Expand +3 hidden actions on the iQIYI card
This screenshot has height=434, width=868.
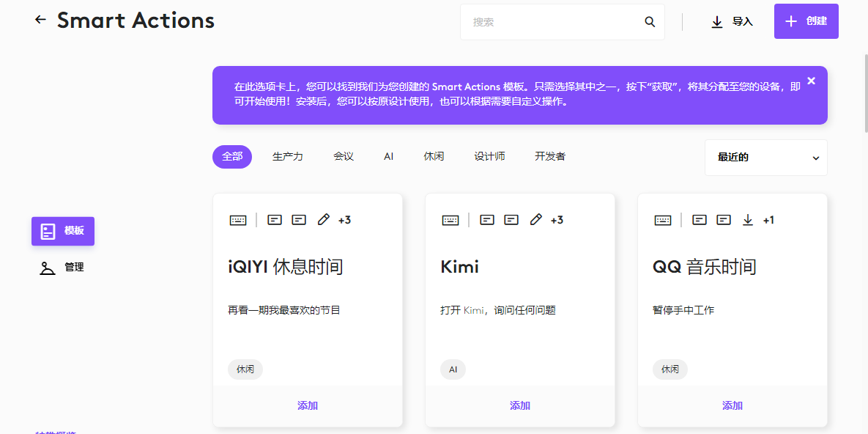point(344,219)
